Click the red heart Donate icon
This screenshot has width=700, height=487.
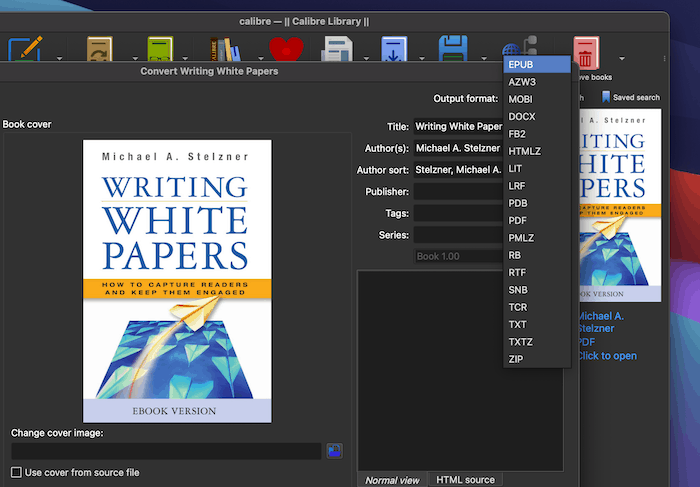286,50
